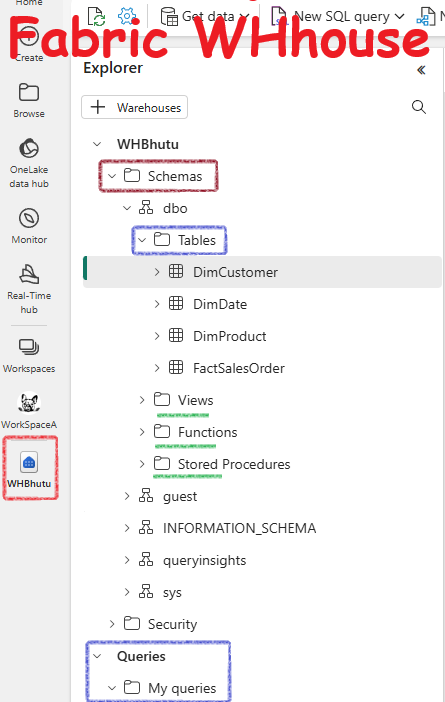
Task: Click dbo schema icon
Action: 146,208
